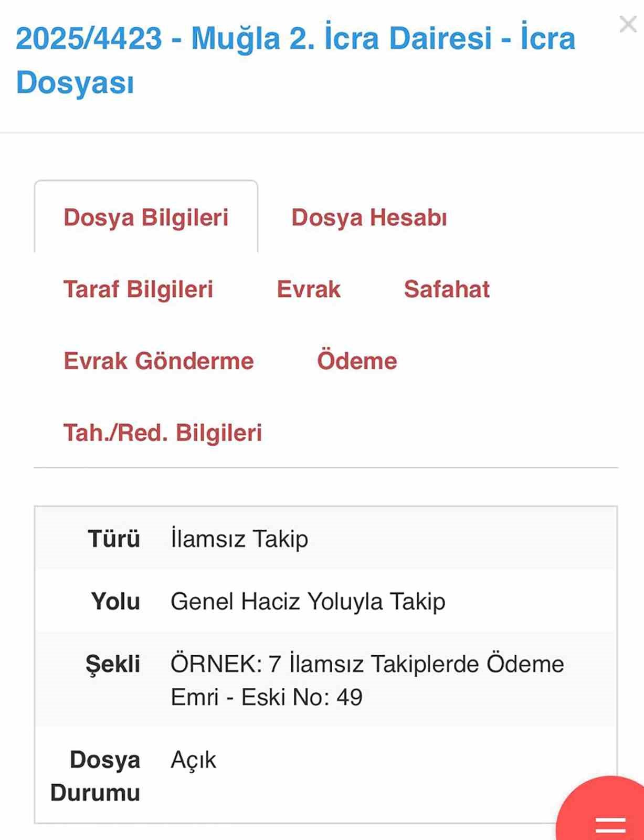Image resolution: width=644 pixels, height=840 pixels.
Task: Select the İlamsız Takip value text
Action: [239, 538]
